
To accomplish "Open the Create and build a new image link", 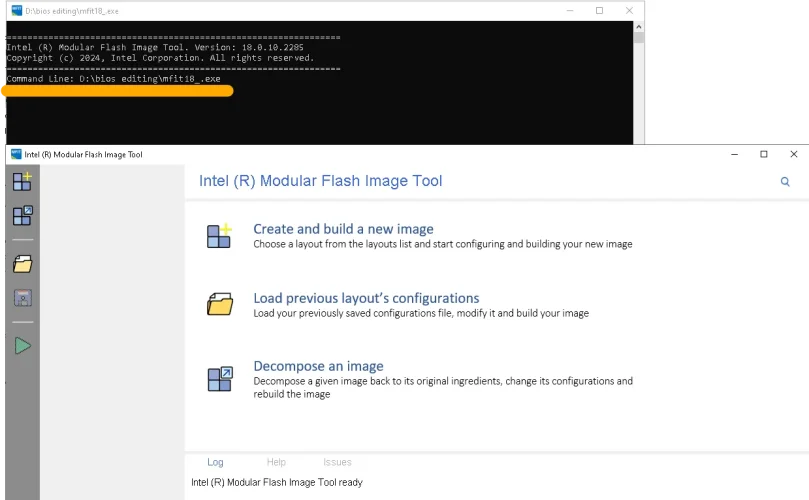I will tap(343, 229).
